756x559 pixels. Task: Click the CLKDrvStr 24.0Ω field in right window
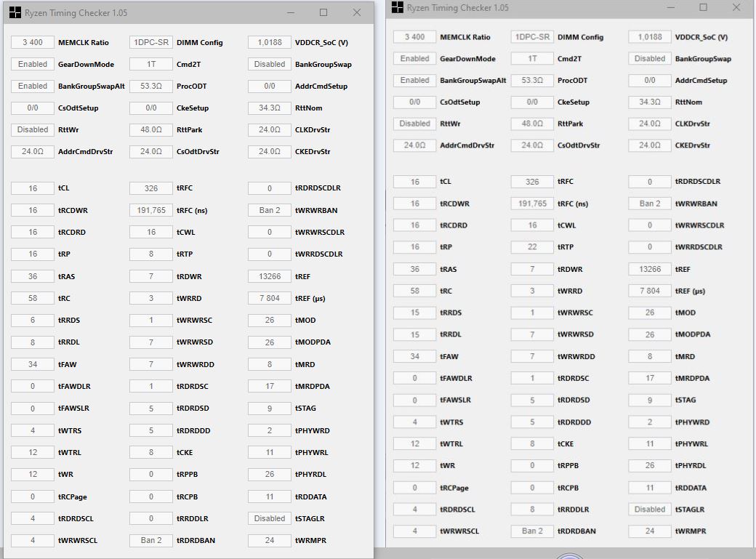pyautogui.click(x=650, y=124)
